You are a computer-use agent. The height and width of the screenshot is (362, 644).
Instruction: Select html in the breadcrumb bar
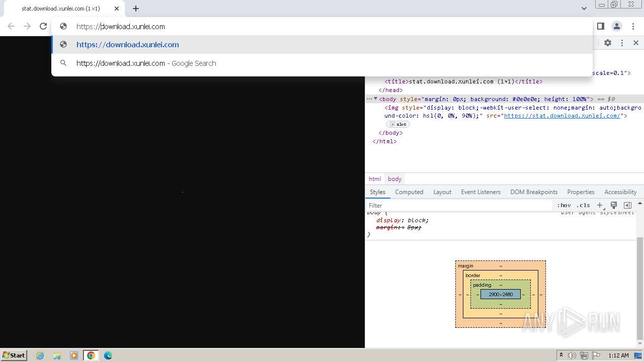click(x=375, y=179)
